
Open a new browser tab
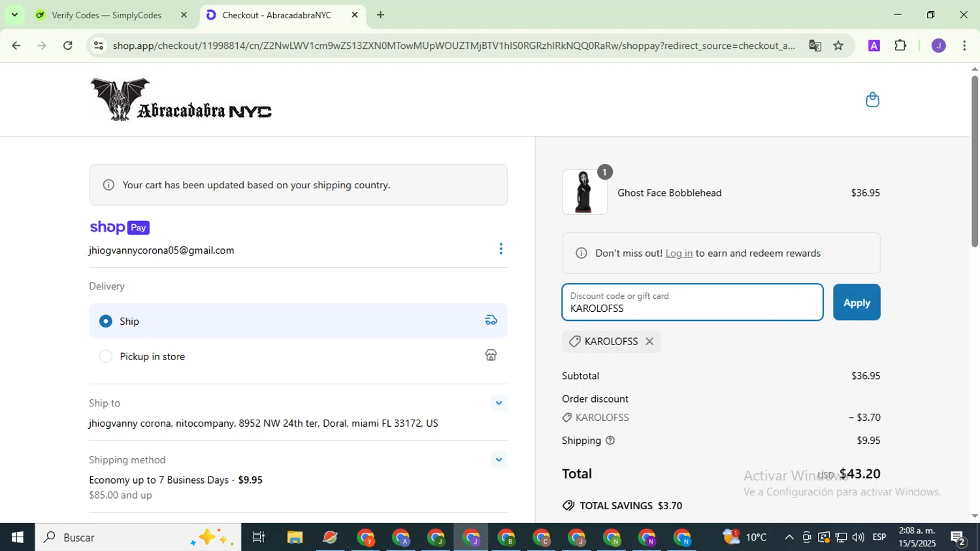(x=380, y=15)
